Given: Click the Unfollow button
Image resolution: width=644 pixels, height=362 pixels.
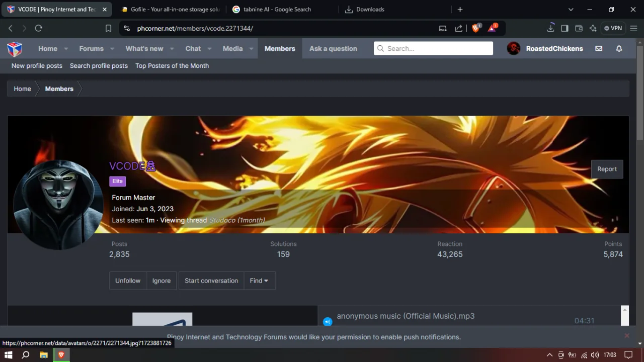Looking at the screenshot, I should pyautogui.click(x=128, y=281).
